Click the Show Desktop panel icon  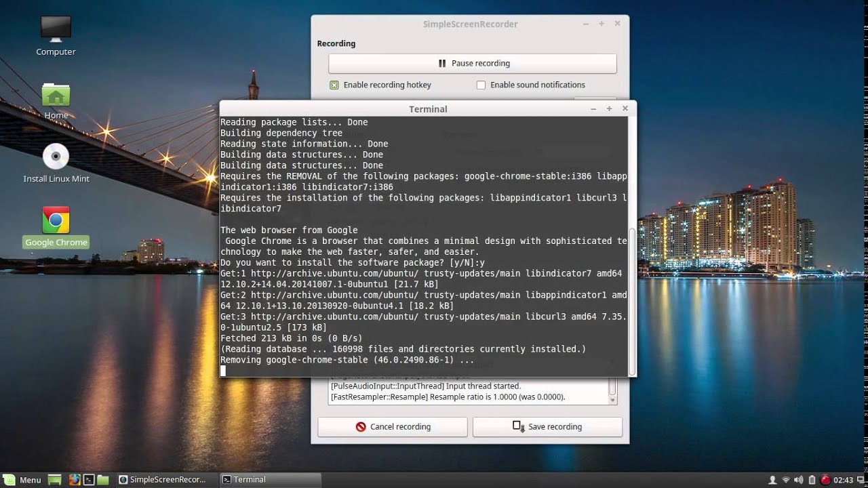pos(55,480)
